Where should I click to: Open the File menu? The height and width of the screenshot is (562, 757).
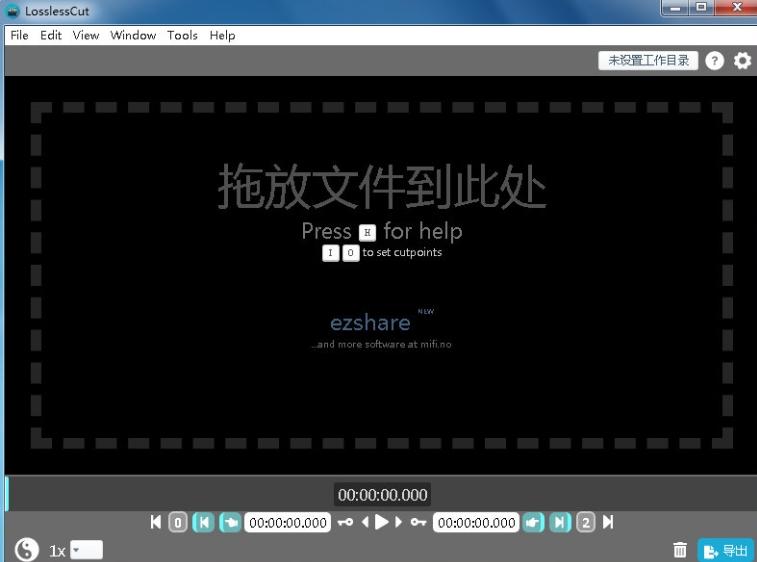click(19, 35)
